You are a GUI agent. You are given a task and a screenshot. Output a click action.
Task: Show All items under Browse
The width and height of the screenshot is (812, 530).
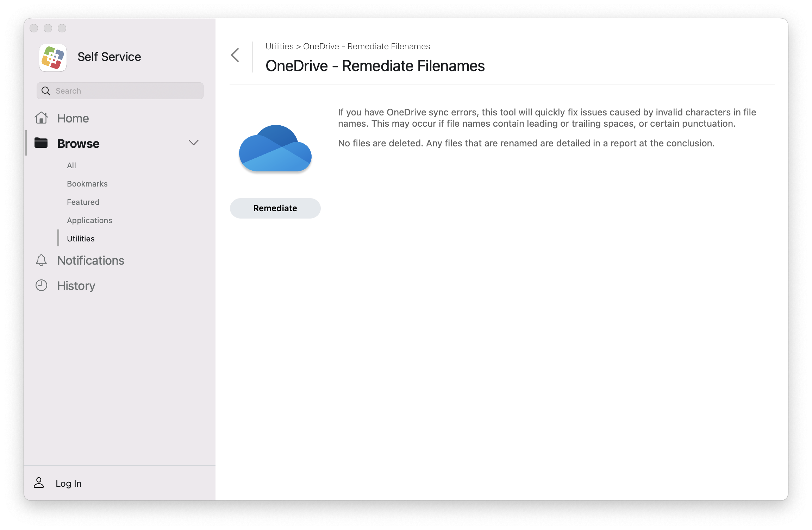[x=71, y=165]
